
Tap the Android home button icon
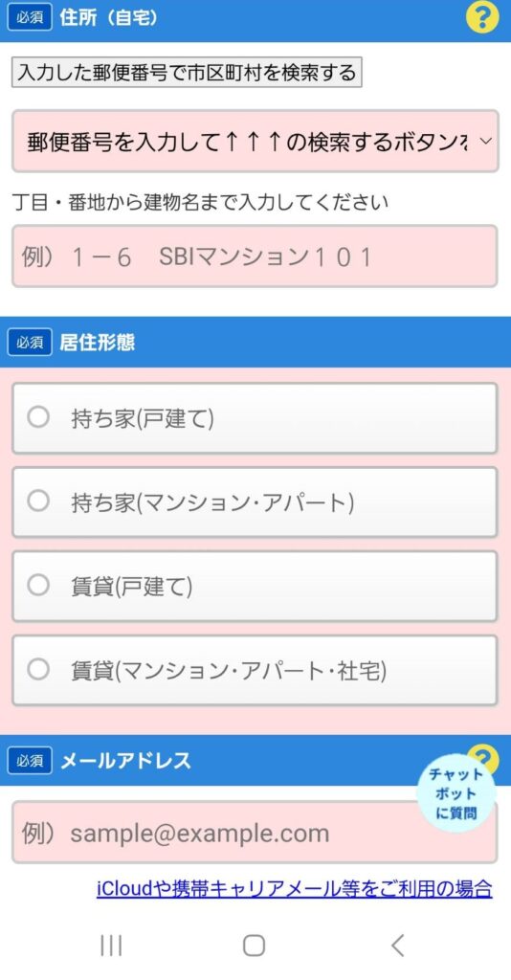pyautogui.click(x=254, y=946)
